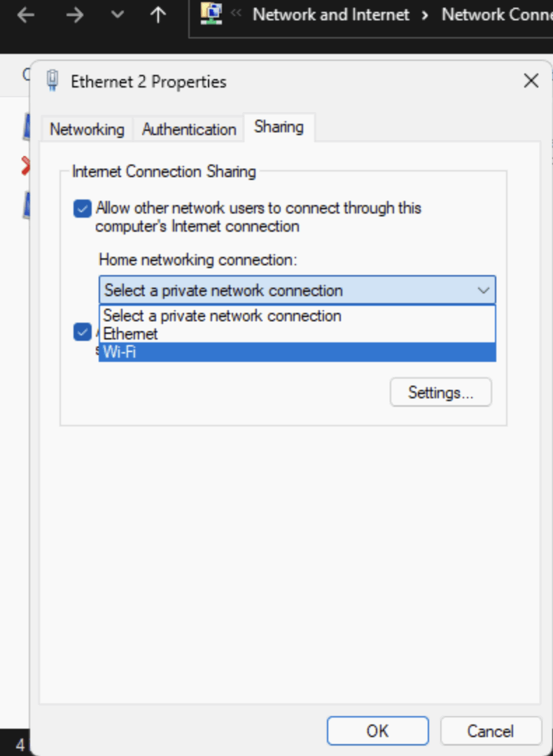Uncheck Allow other network users to connect

(x=83, y=209)
